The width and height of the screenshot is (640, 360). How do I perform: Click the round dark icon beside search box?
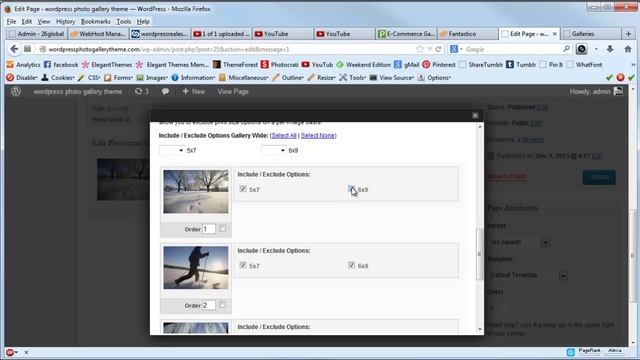coord(582,49)
